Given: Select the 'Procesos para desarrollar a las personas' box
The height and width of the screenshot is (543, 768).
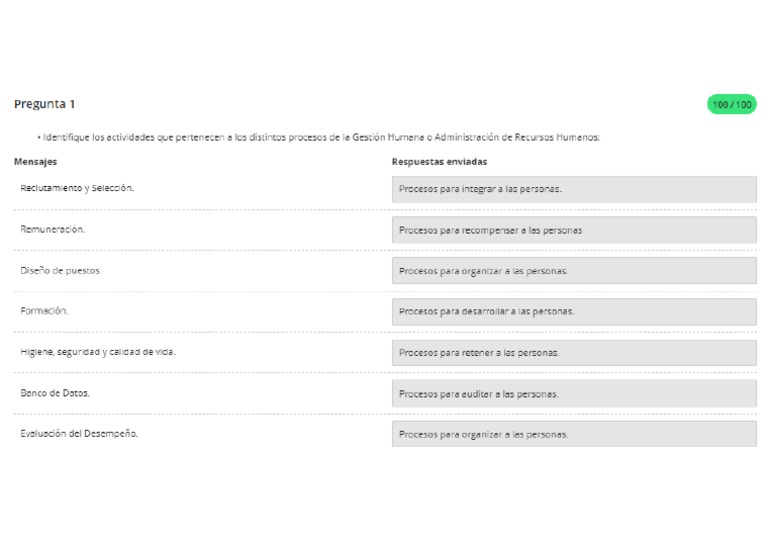Looking at the screenshot, I should click(574, 311).
